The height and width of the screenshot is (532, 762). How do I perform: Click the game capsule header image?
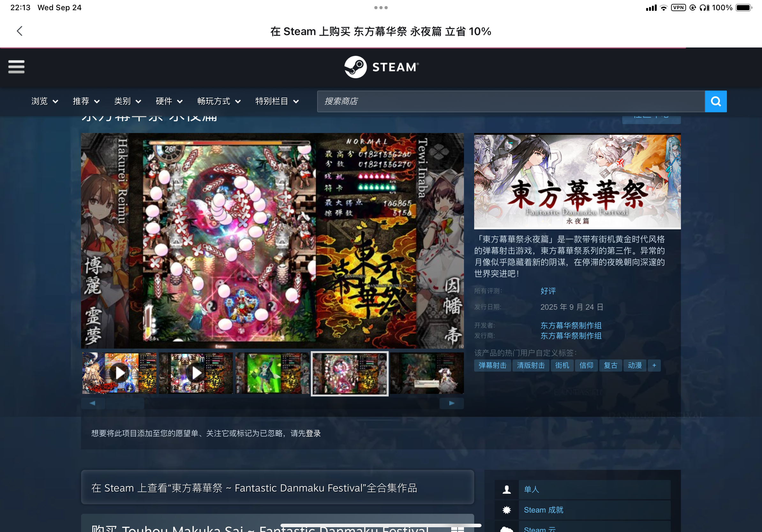pos(577,181)
